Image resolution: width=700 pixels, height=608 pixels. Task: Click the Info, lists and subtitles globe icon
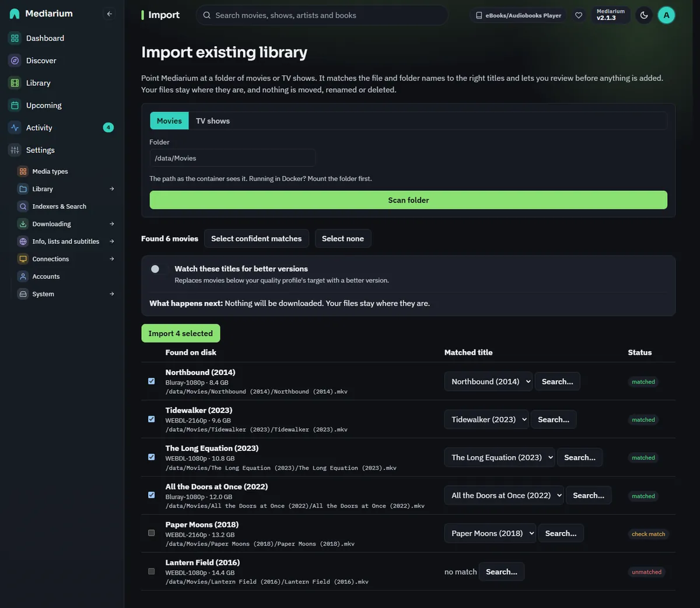23,242
